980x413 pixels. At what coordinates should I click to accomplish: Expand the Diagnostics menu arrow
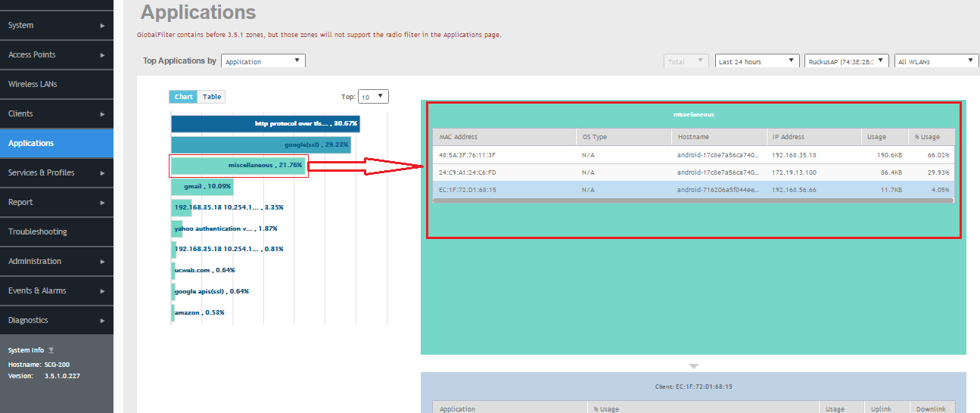pyautogui.click(x=102, y=321)
